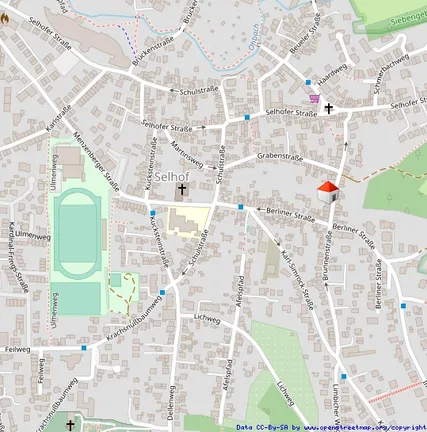Click the bus stop where Berliner Straße meets Afelspfad
The width and height of the screenshot is (427, 432).
point(241,207)
